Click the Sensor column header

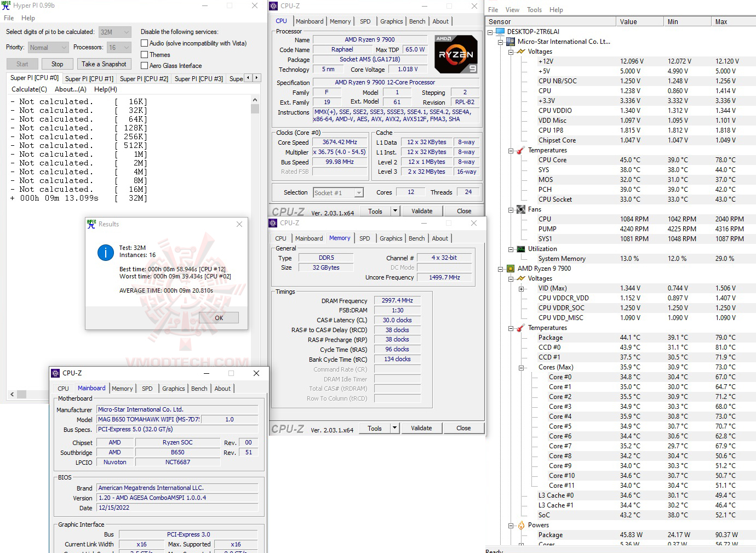coord(550,22)
